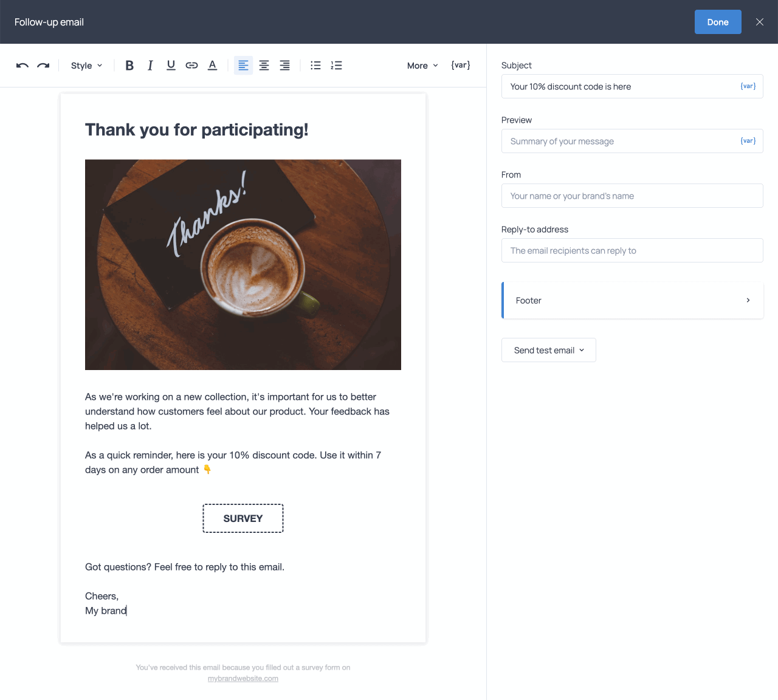This screenshot has height=700, width=778.
Task: Align text to the left
Action: pos(243,65)
